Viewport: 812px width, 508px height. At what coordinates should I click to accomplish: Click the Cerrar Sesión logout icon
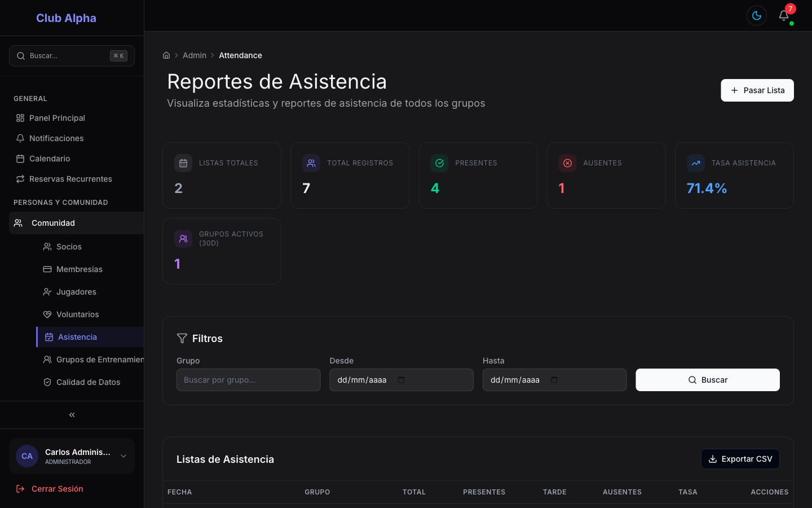coord(20,489)
